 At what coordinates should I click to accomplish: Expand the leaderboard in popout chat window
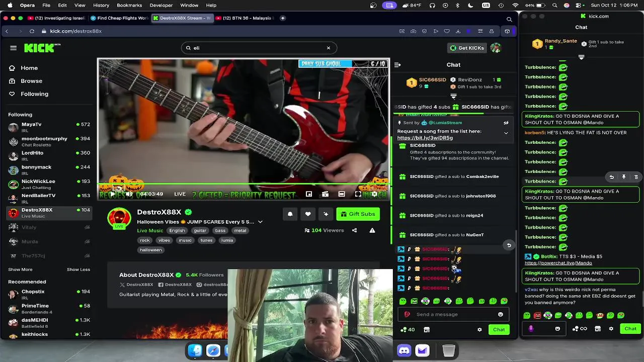click(581, 57)
